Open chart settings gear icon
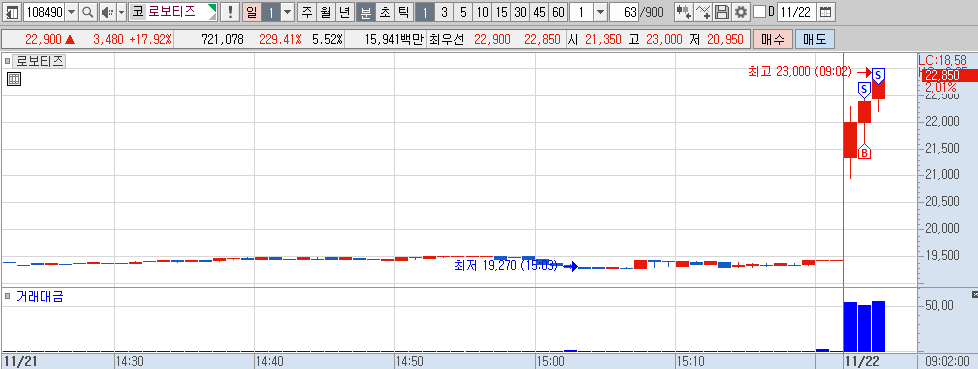The width and height of the screenshot is (978, 369). (740, 12)
